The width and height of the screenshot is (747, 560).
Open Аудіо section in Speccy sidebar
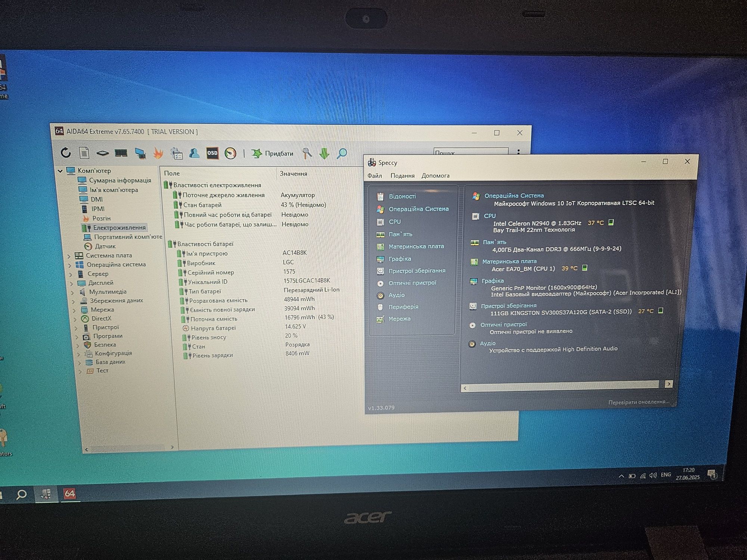[396, 295]
